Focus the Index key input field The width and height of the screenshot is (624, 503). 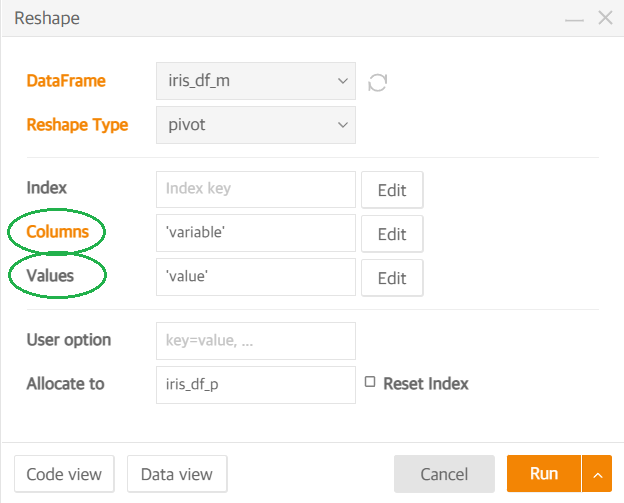[256, 189]
